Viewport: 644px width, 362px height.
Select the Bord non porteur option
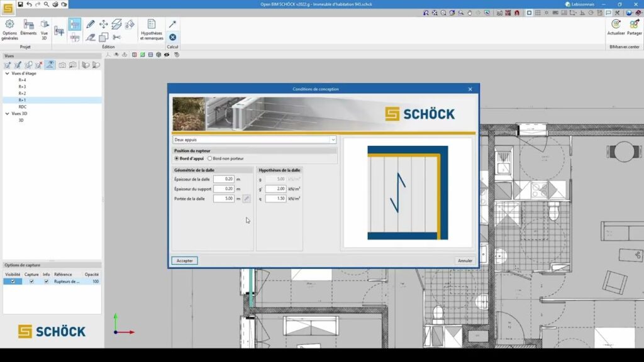tap(210, 158)
